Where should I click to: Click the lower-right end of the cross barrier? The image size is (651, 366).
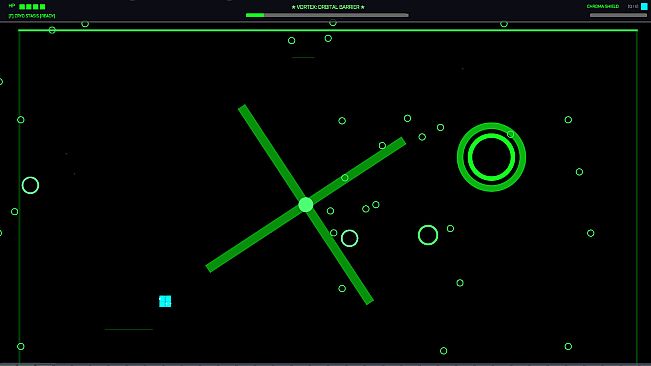click(369, 300)
